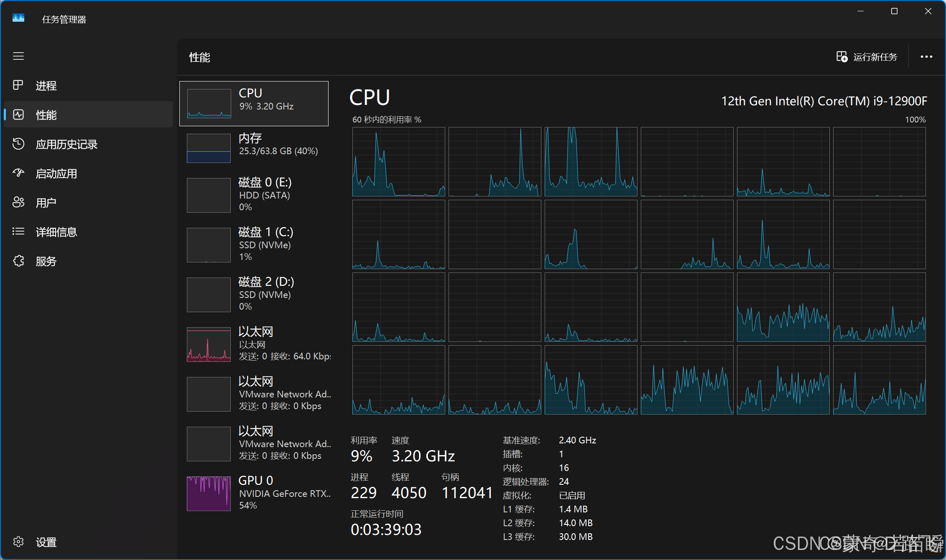Toggle the hamburger navigation menu

coord(18,56)
